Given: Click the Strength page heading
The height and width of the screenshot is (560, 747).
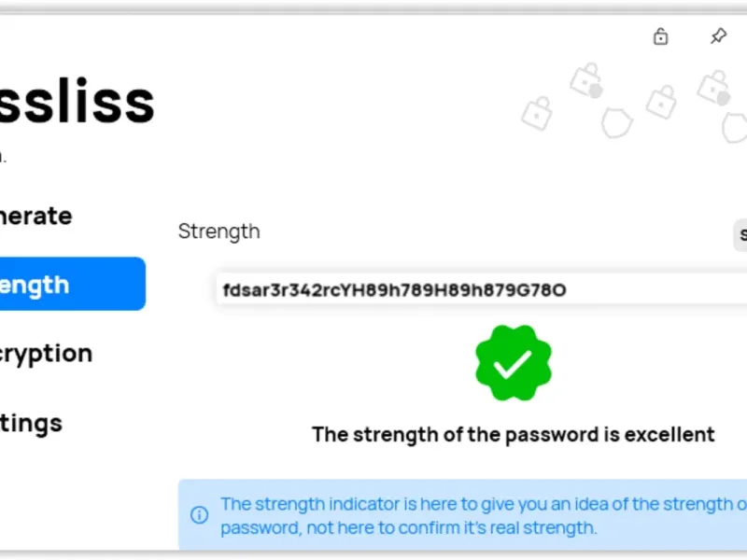Looking at the screenshot, I should [x=219, y=231].
